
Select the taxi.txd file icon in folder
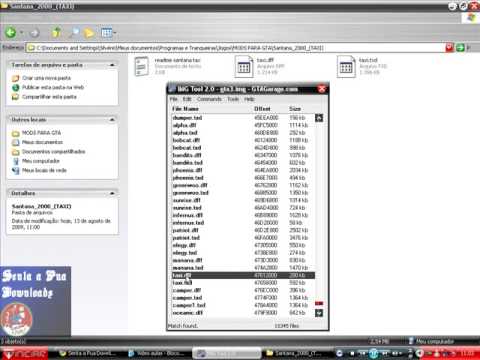click(346, 67)
